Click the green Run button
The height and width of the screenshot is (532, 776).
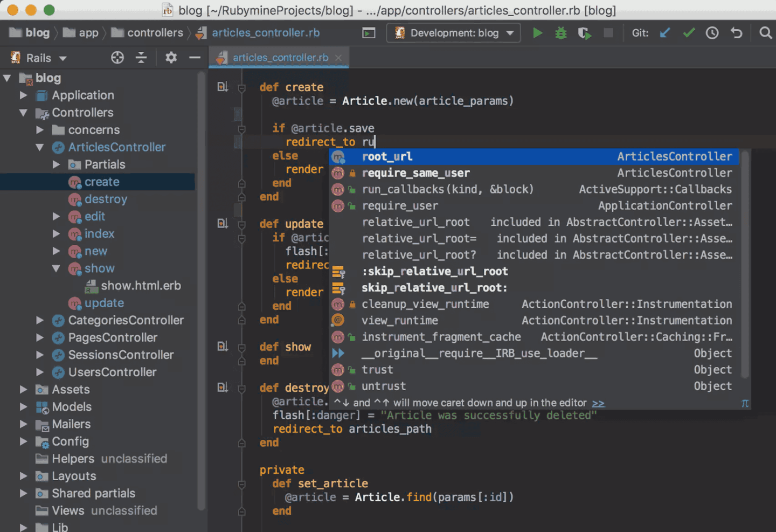tap(537, 33)
